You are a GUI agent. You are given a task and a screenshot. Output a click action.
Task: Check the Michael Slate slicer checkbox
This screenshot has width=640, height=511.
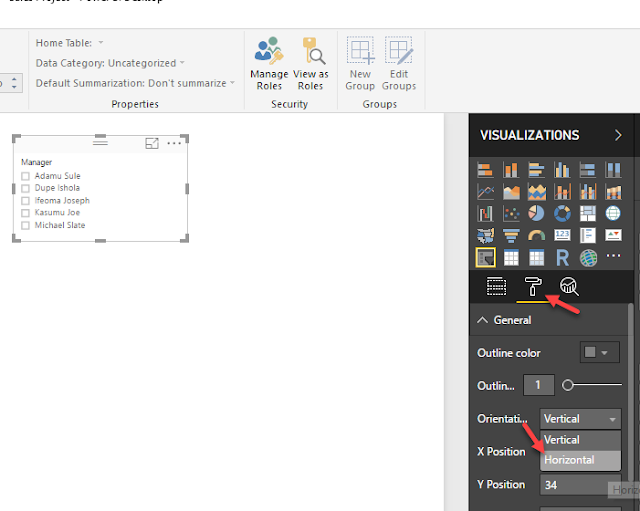coord(25,225)
